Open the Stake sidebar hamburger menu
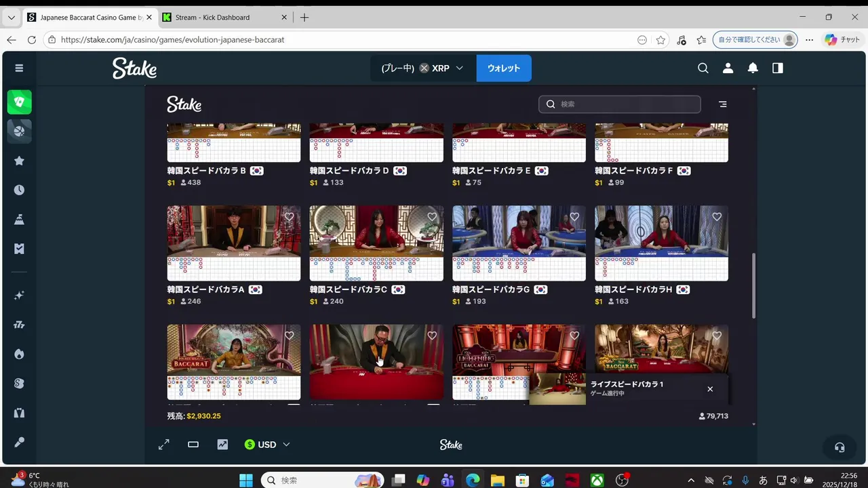Screen dimensions: 868x488 click(19, 68)
